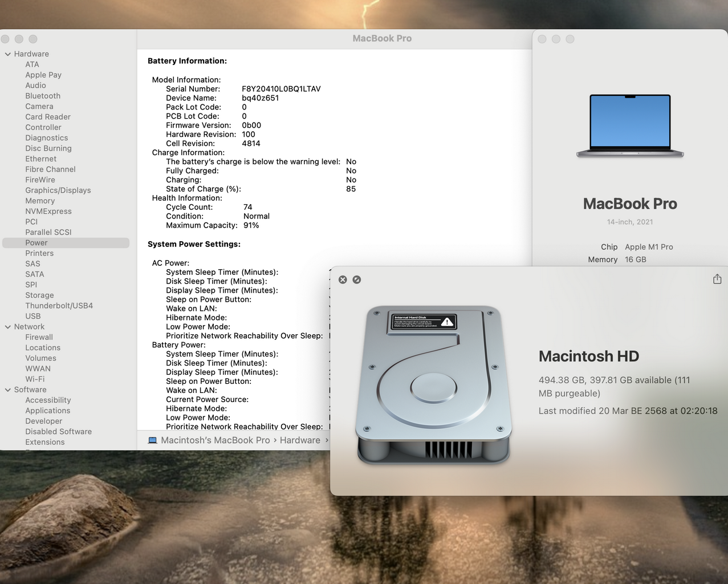Screen dimensions: 728x584
Task: Click the State of Charge value 85
Action: [351, 189]
